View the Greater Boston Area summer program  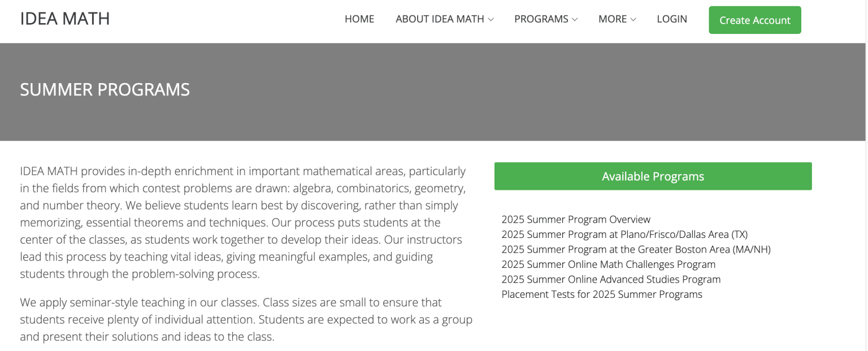tap(636, 249)
